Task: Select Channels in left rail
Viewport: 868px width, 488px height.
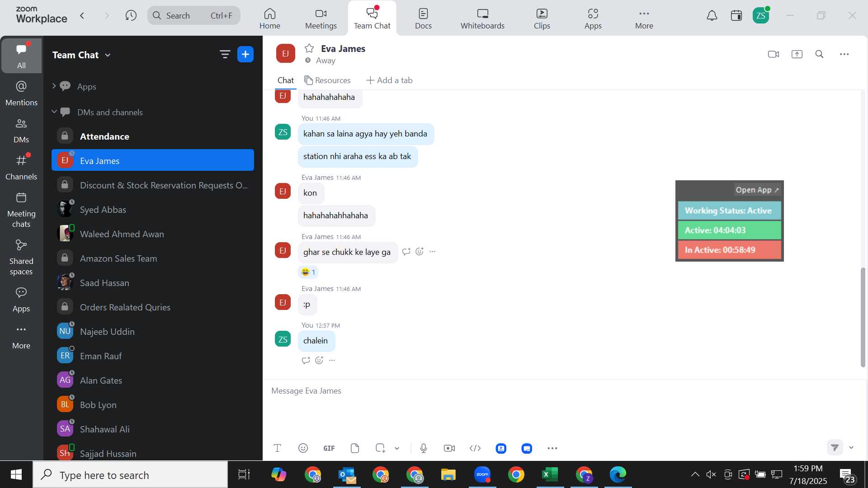Action: click(21, 168)
